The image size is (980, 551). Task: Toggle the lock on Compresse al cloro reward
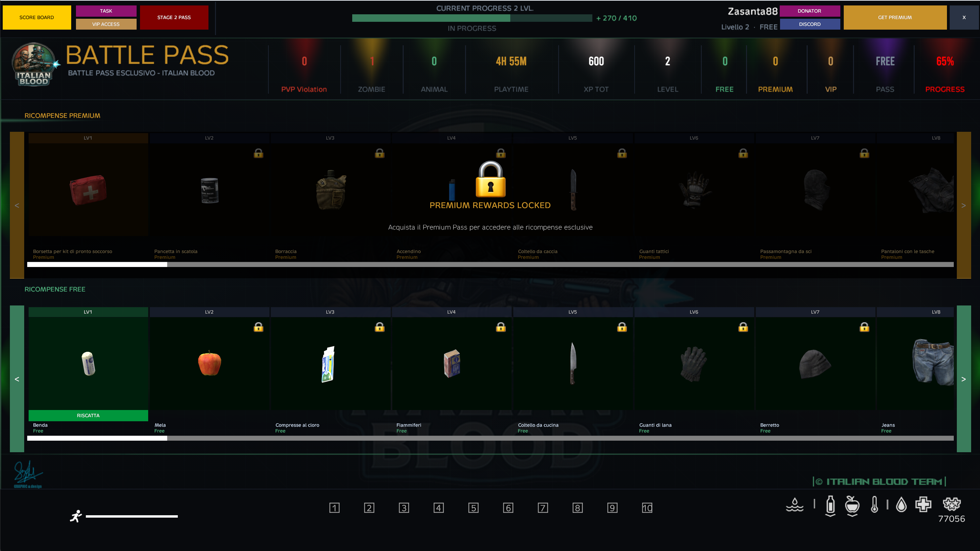coord(379,327)
